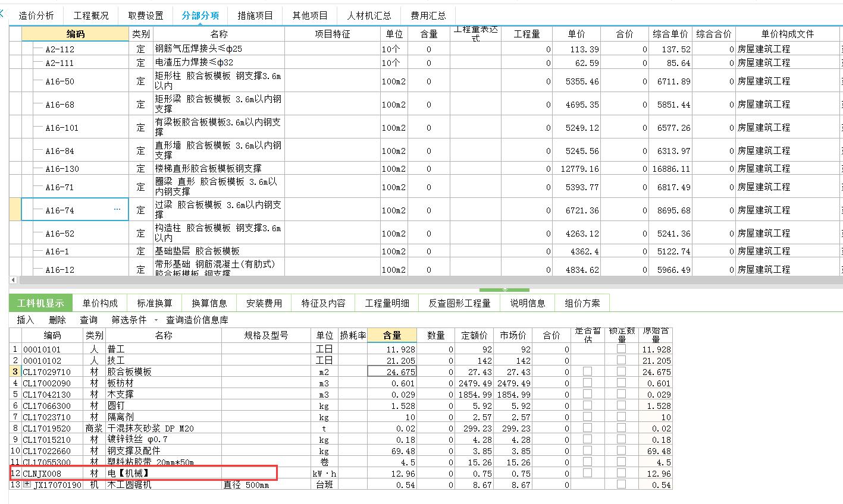The width and height of the screenshot is (843, 504).
Task: Open the ellipsis button in row A16-74
Action: (117, 209)
